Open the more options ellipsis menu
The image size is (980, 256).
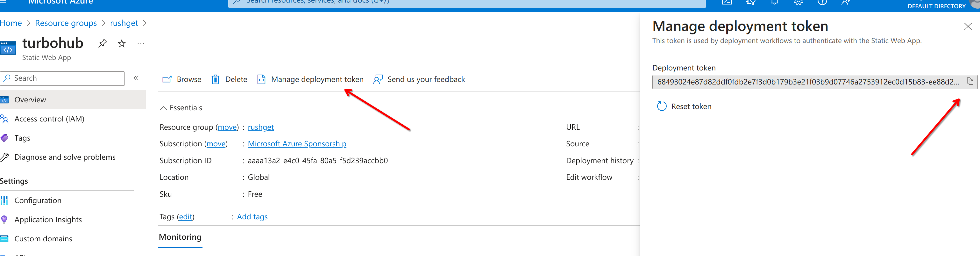(141, 43)
